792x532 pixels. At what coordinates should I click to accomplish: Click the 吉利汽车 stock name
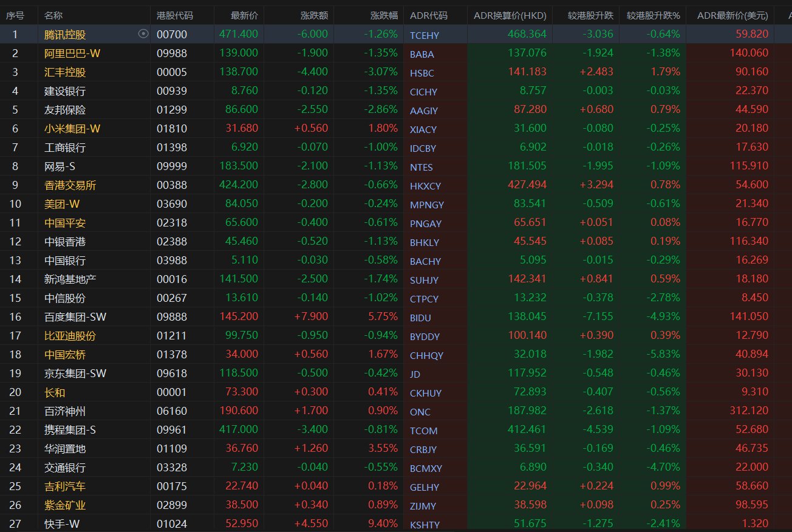tap(65, 486)
